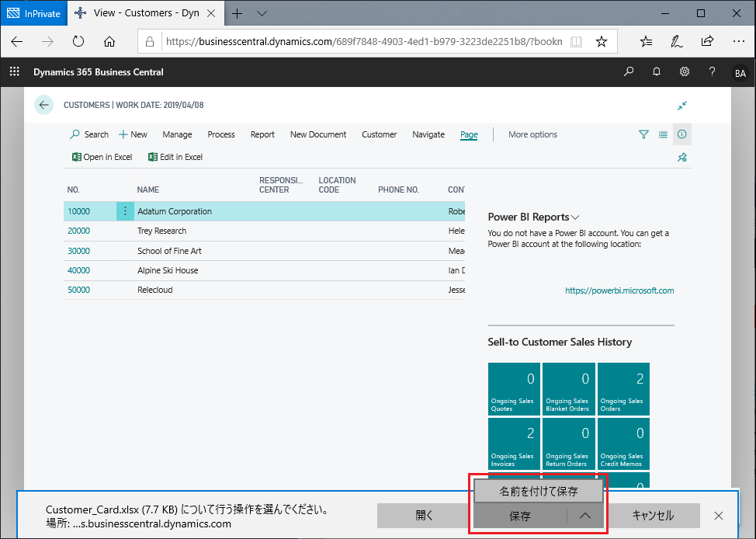
Task: Click the LOCATION CODE column header
Action: (337, 185)
